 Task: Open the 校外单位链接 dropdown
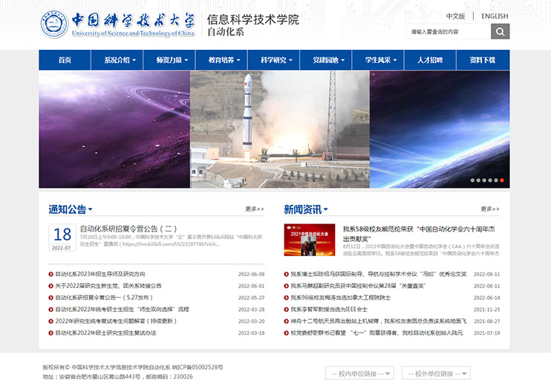(x=435, y=373)
